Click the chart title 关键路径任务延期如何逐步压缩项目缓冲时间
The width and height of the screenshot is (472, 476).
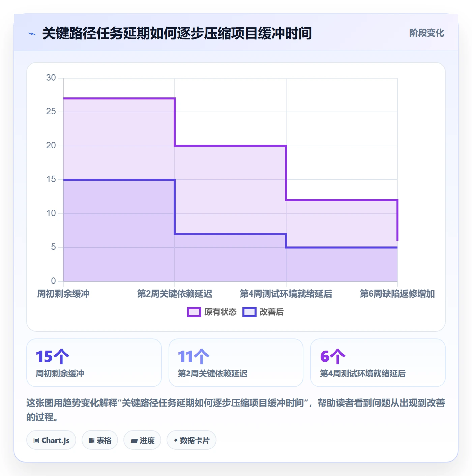point(177,33)
